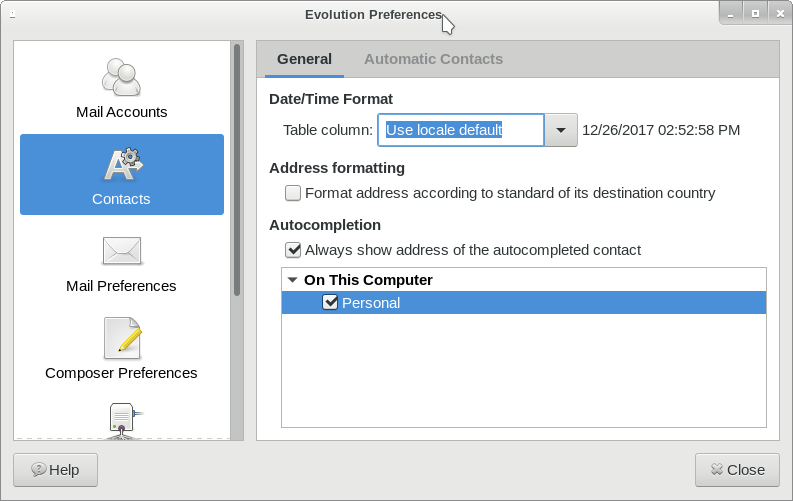Viewport: 793px width, 501px height.
Task: Open the Table column dropdown arrow
Action: point(561,130)
